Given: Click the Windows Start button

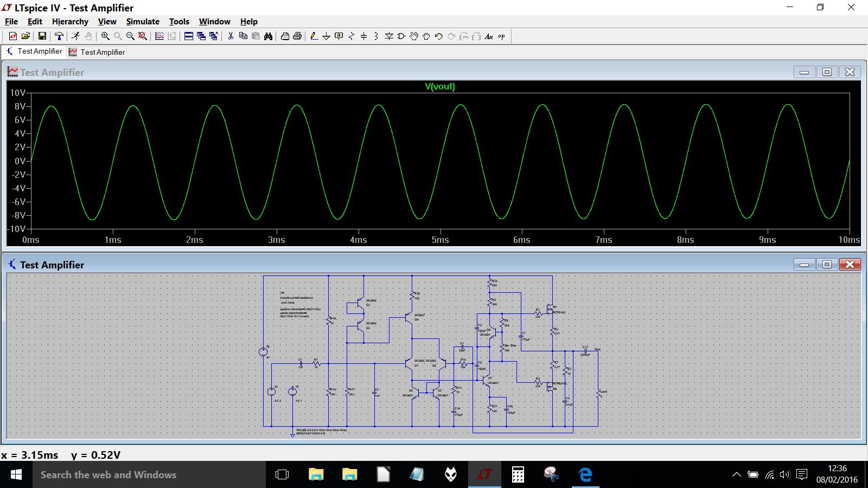Looking at the screenshot, I should click(16, 475).
